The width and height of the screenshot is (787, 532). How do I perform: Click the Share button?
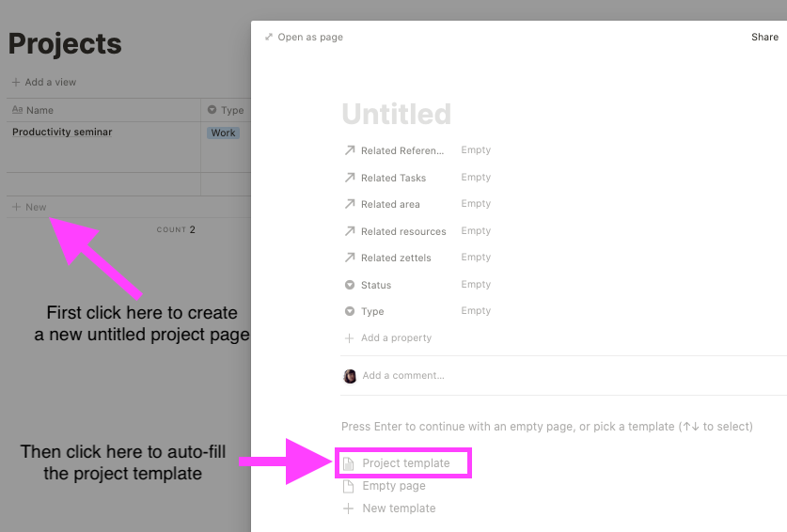click(x=764, y=38)
